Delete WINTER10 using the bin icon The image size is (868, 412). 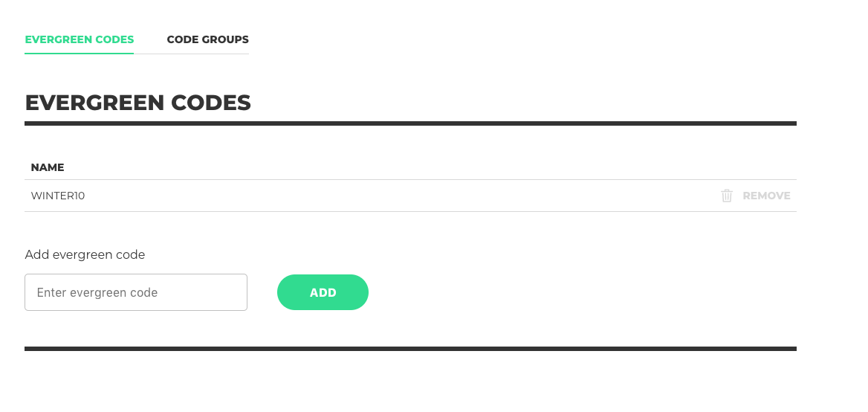tap(726, 196)
